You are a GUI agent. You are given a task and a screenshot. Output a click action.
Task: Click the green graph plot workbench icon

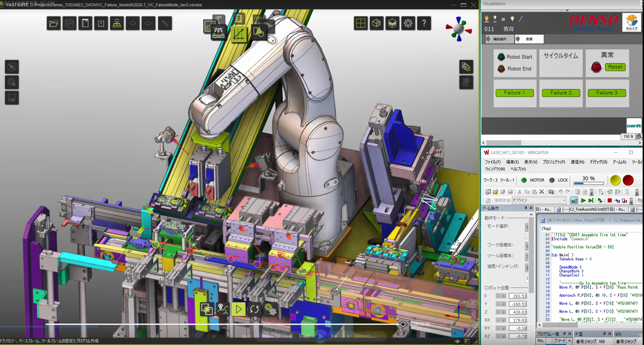point(239,34)
